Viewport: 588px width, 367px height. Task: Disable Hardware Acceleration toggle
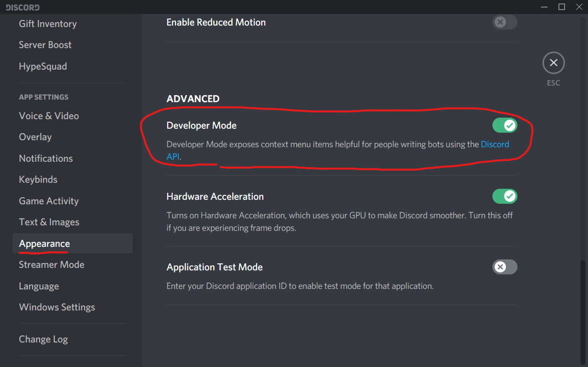pyautogui.click(x=505, y=196)
